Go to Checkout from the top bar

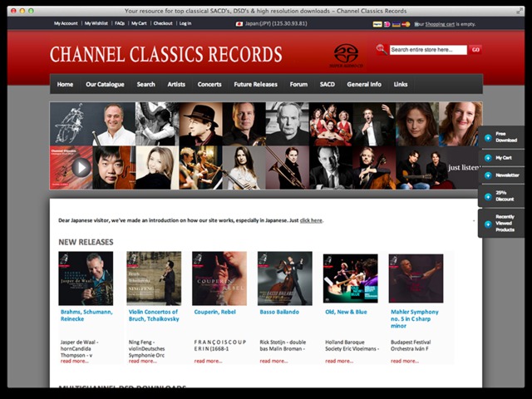tap(163, 23)
